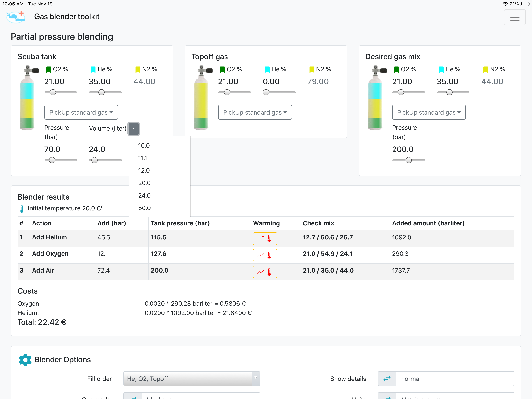Toggle the Gas model switch button
Viewport: 532px width, 399px height.
[133, 397]
